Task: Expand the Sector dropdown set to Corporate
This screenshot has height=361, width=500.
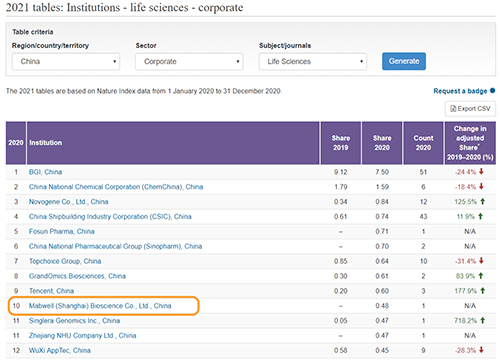Action: (x=189, y=61)
